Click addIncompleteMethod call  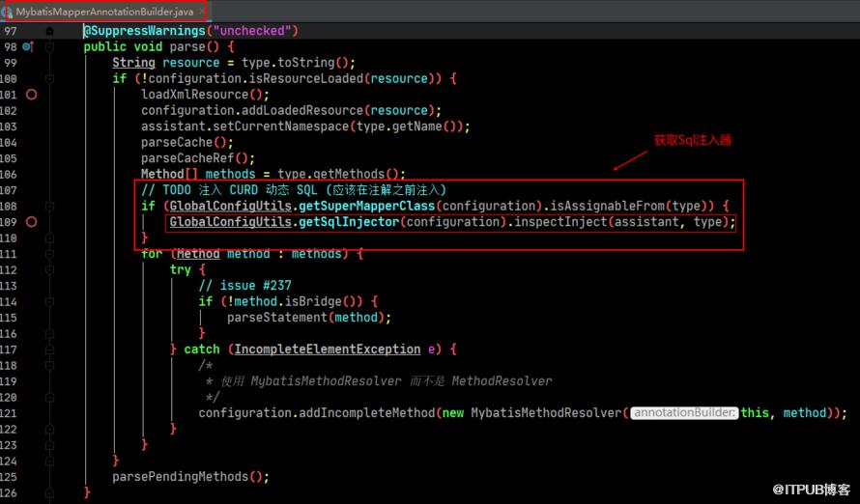pyautogui.click(x=367, y=412)
